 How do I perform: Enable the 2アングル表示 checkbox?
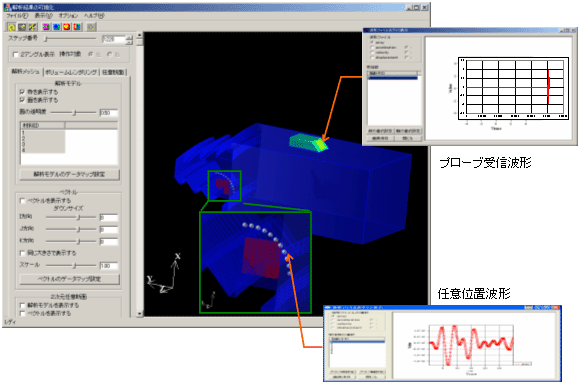16,55
